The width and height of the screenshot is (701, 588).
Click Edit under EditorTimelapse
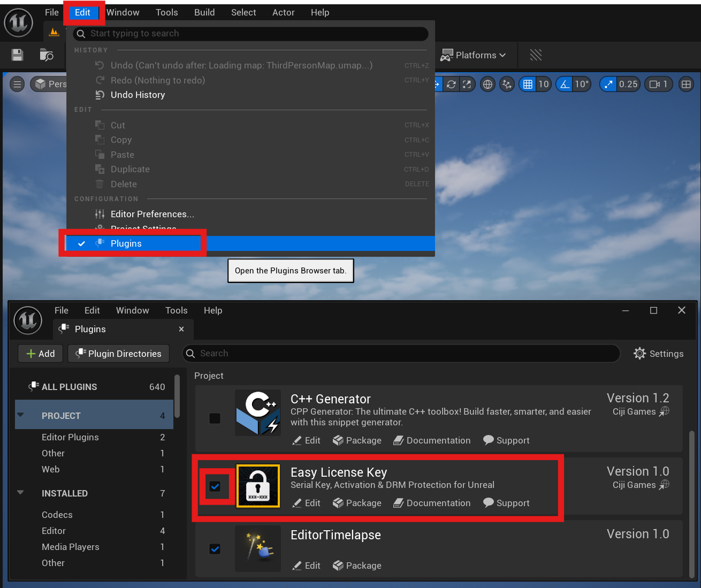pos(307,566)
